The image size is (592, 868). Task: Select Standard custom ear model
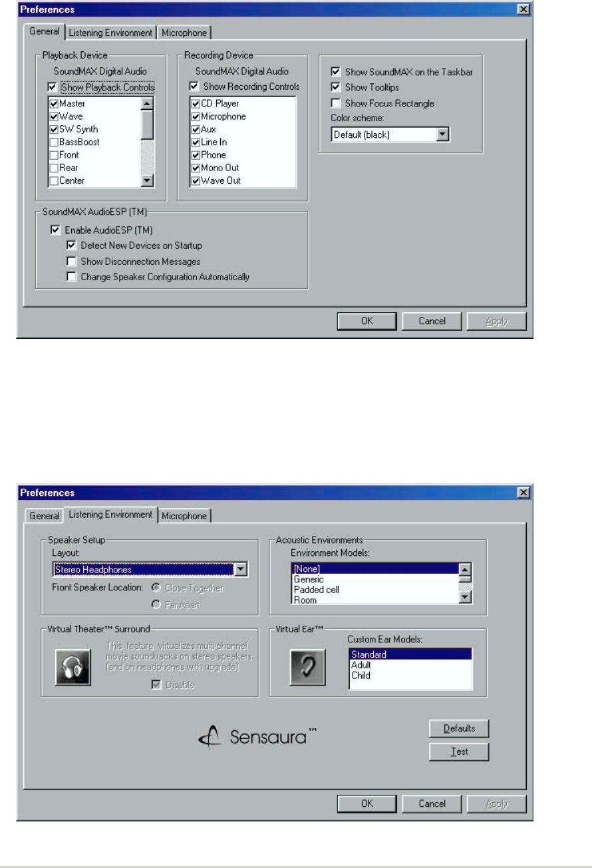[410, 654]
